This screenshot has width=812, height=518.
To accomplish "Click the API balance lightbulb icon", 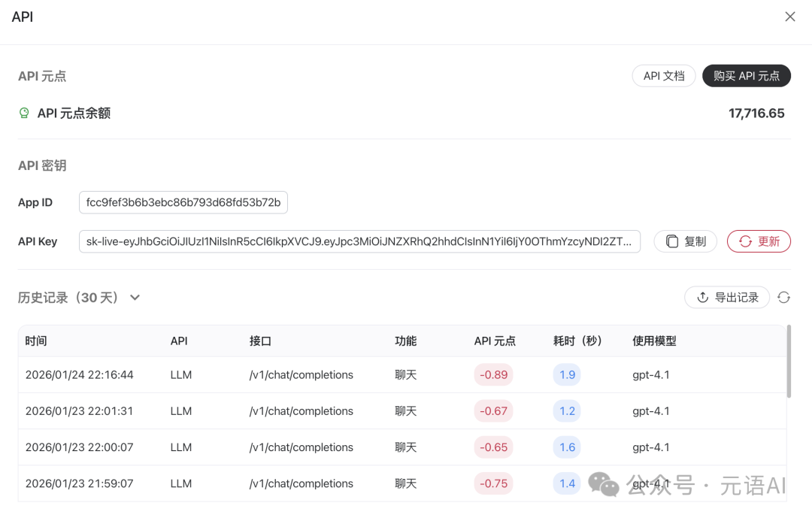I will tap(24, 114).
